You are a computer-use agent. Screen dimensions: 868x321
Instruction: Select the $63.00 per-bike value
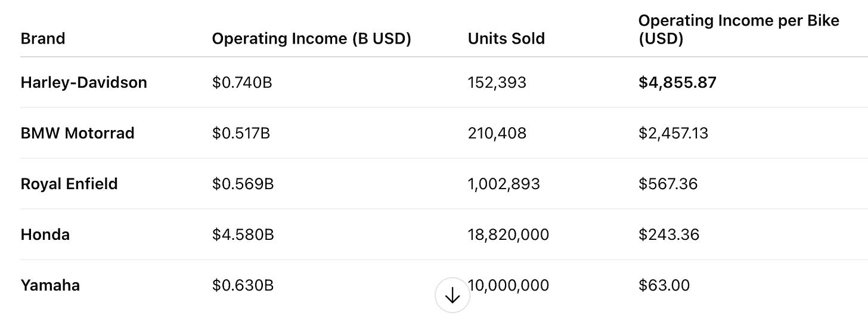pyautogui.click(x=664, y=285)
